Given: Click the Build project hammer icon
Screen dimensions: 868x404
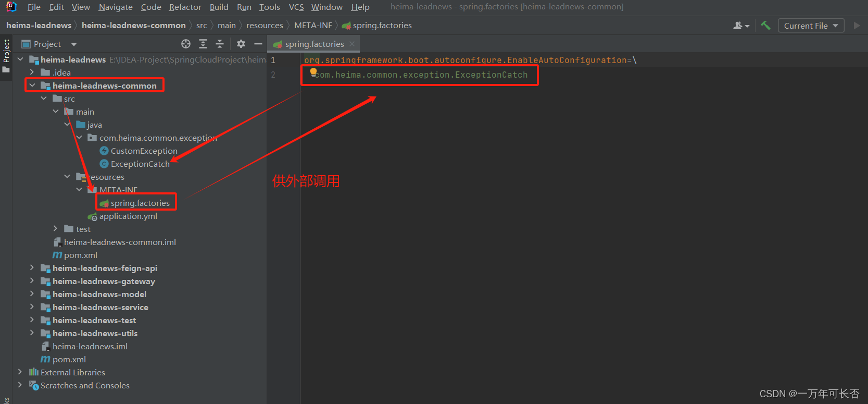Looking at the screenshot, I should pos(765,25).
